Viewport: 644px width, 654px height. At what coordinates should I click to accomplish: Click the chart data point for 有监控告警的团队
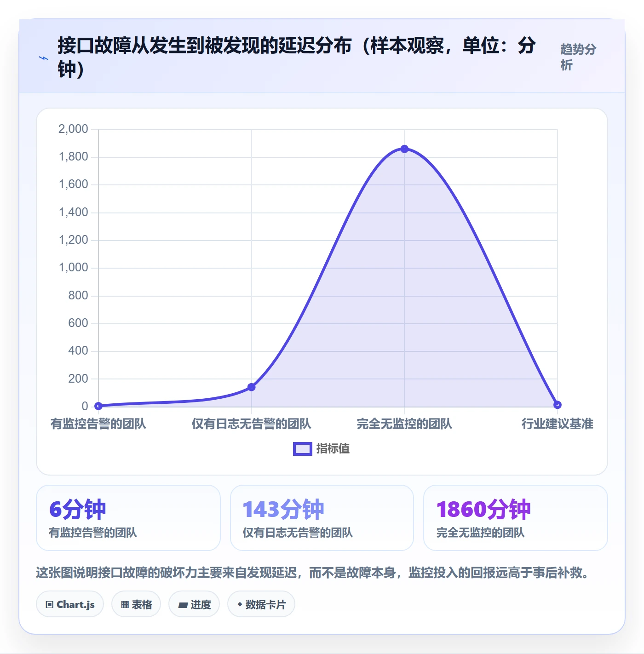click(98, 406)
